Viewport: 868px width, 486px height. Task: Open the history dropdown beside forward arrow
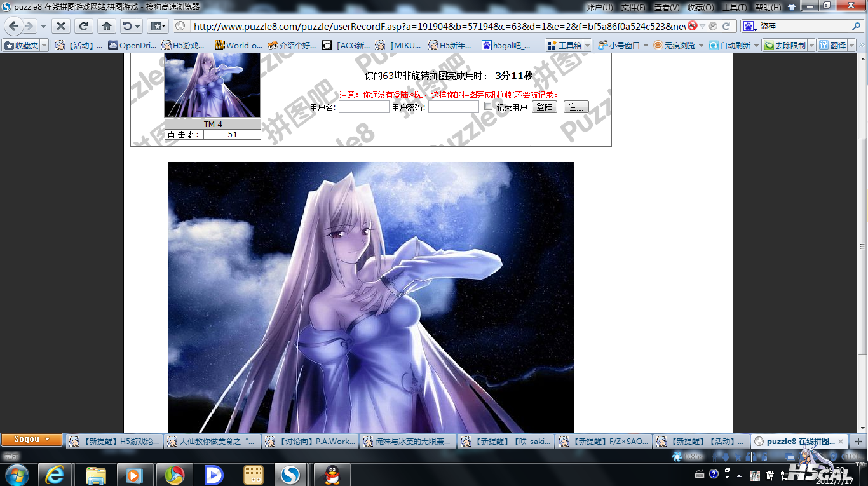(43, 27)
